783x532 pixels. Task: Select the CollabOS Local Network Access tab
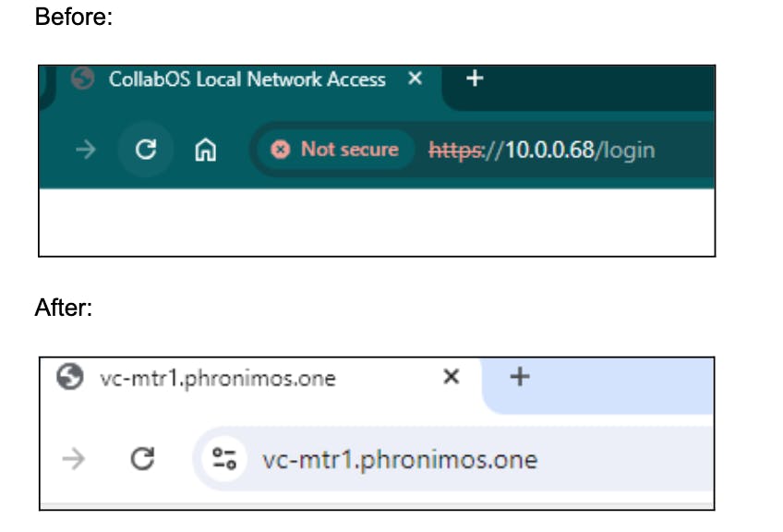tap(247, 79)
